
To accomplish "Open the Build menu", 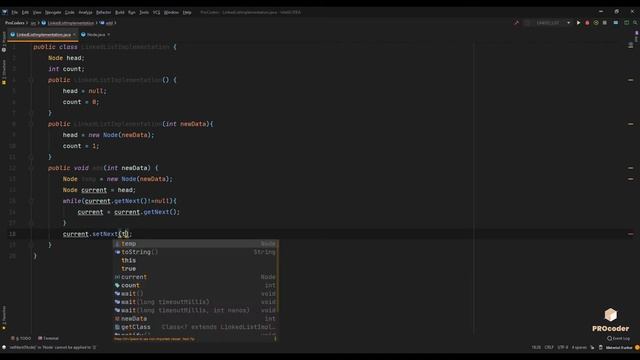I will coord(120,12).
